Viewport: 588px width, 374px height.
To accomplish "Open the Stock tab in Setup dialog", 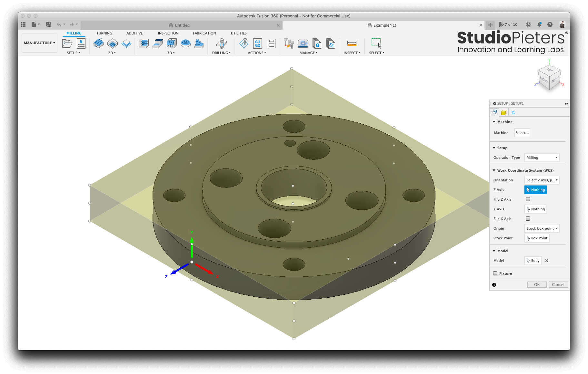I will (503, 112).
